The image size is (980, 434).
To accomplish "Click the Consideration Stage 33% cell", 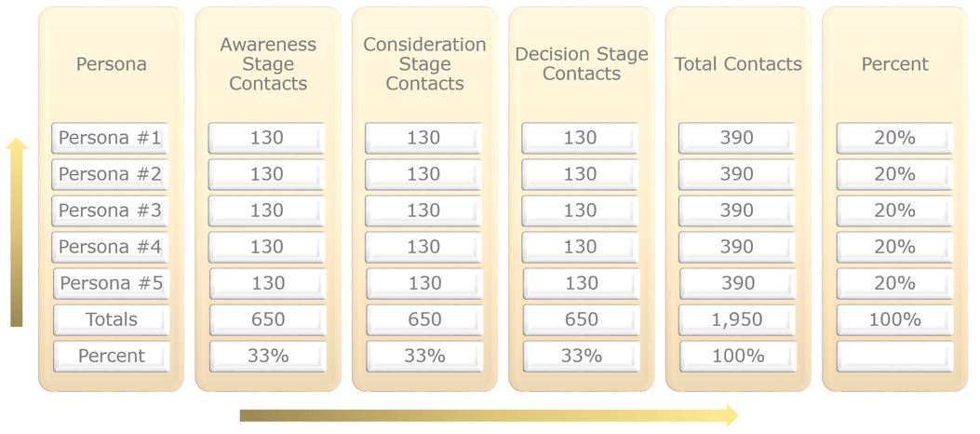I will coord(424,356).
